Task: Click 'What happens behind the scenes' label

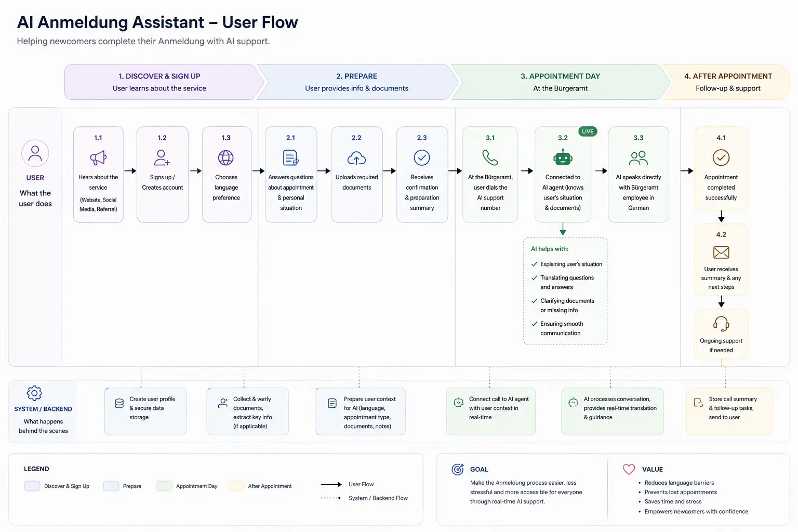Action: (x=44, y=426)
